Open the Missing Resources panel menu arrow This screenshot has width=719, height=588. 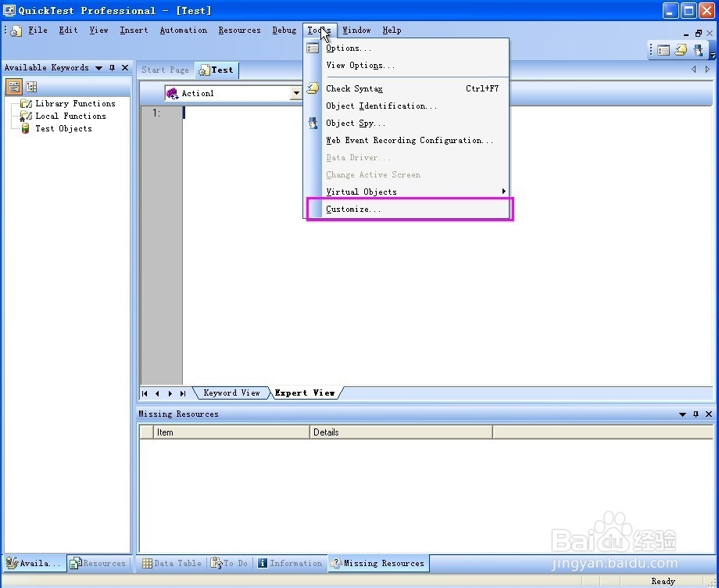682,414
